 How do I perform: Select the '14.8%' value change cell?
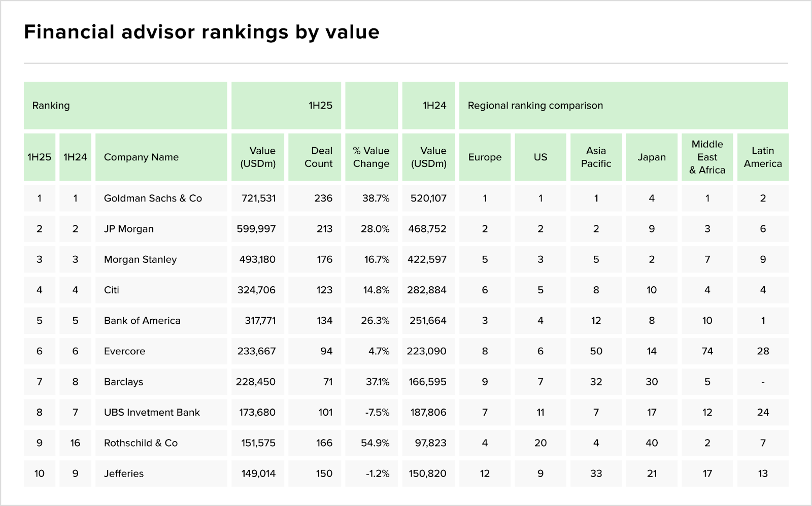coord(371,290)
